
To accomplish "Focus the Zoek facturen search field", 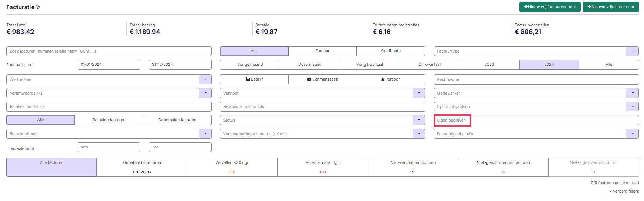I will pos(109,51).
